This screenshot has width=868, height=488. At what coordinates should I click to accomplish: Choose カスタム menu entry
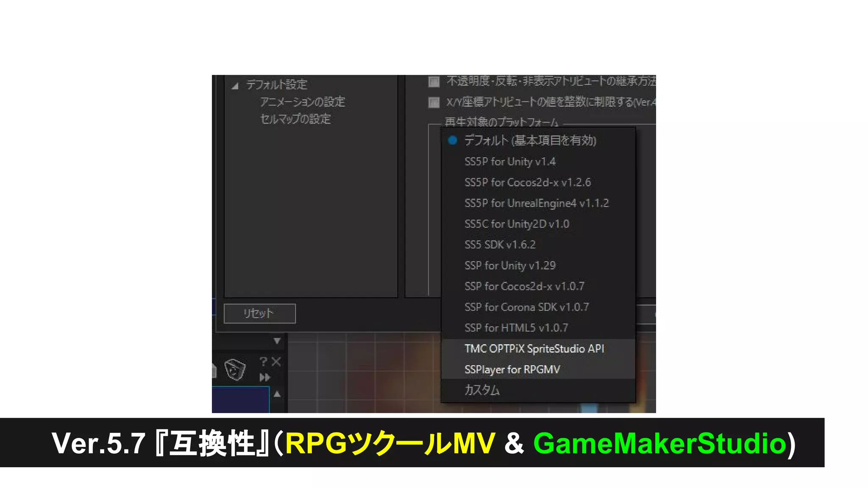[x=538, y=390]
